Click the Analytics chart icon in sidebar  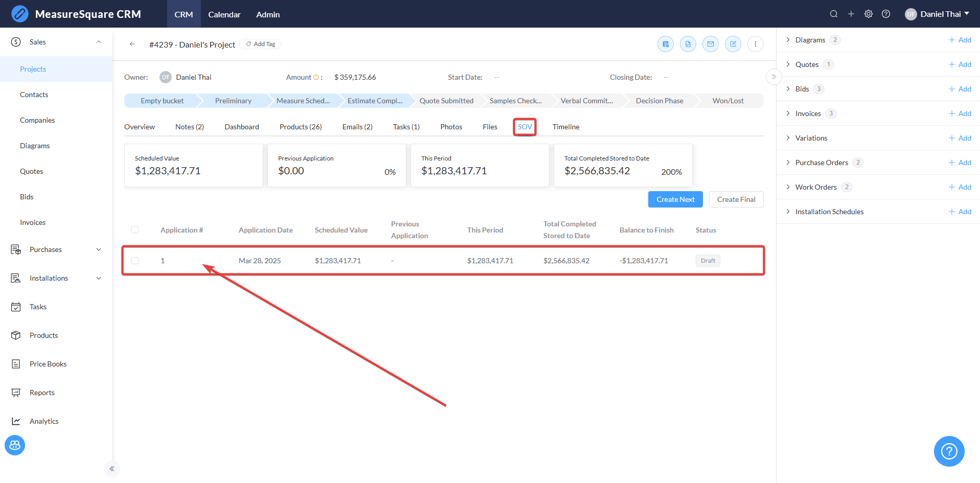click(x=16, y=421)
